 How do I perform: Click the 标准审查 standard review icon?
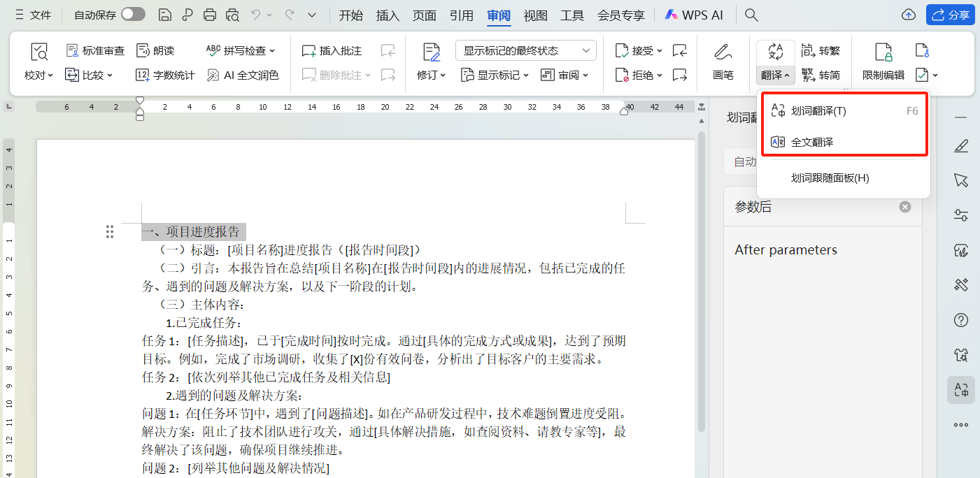click(72, 50)
